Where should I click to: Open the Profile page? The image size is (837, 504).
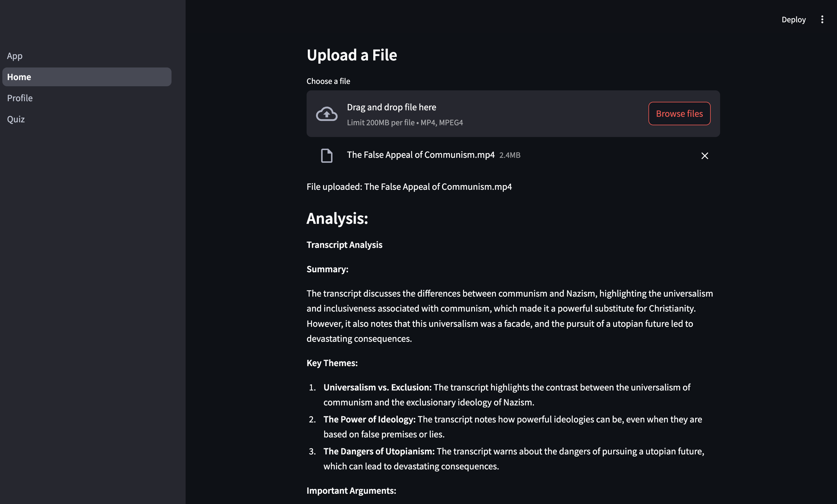click(x=20, y=98)
